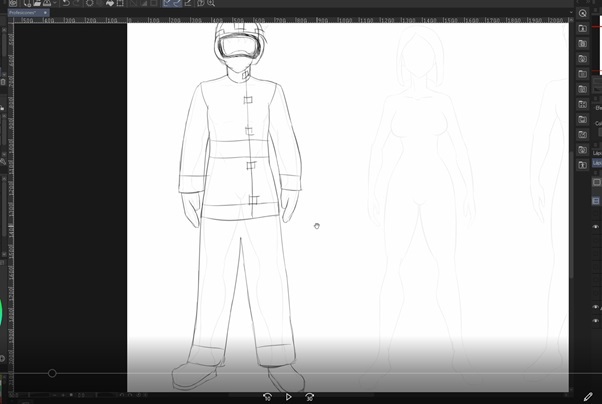Click the Undo arrow in the command bar
The height and width of the screenshot is (404, 602).
[x=66, y=3]
